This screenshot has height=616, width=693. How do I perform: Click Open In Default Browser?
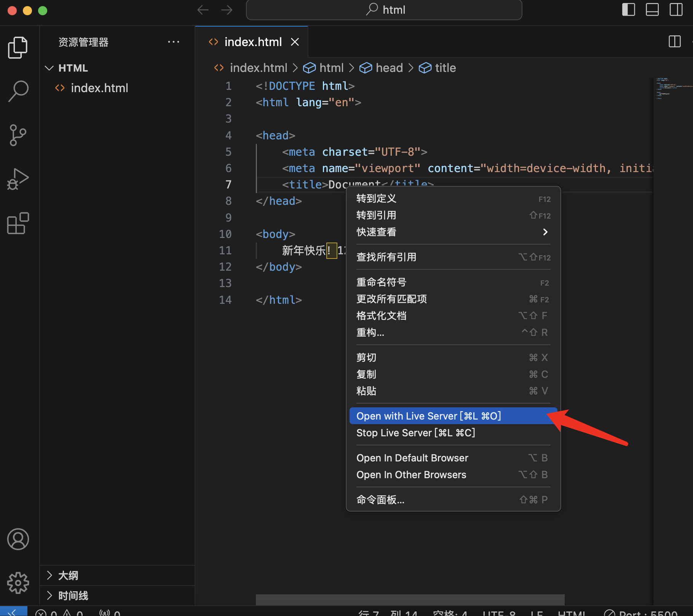click(453, 458)
